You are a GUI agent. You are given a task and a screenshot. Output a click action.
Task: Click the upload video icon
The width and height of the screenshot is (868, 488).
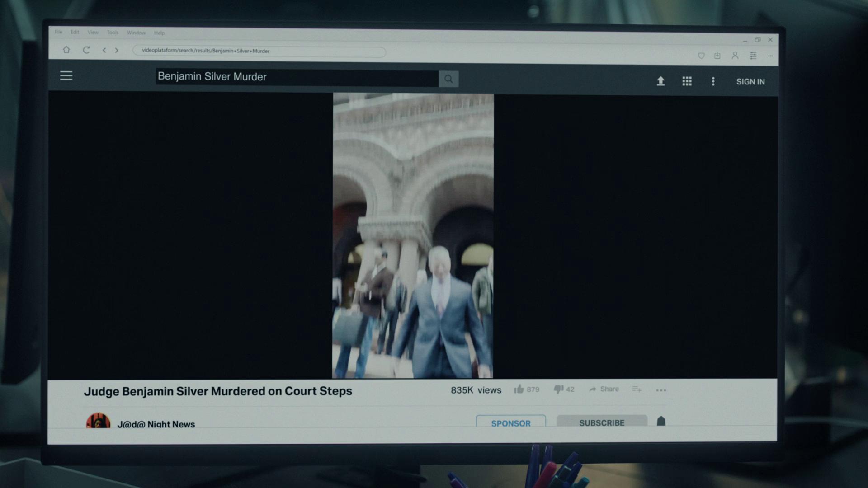click(x=660, y=81)
